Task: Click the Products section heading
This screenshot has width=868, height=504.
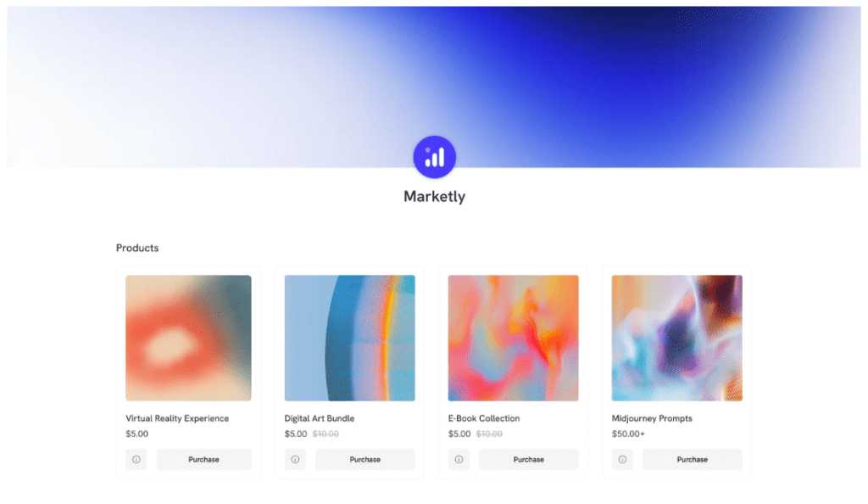Action: 137,248
